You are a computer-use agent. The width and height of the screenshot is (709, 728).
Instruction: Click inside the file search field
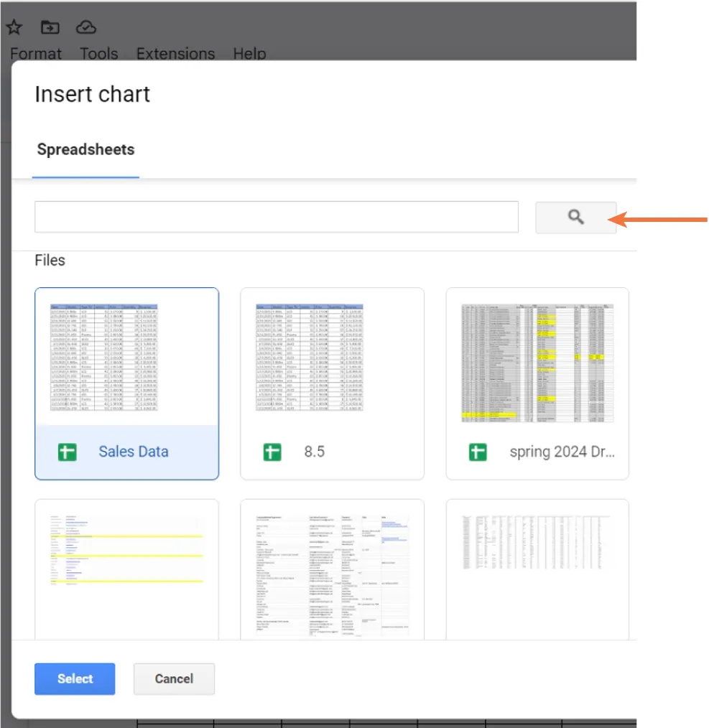pyautogui.click(x=277, y=216)
